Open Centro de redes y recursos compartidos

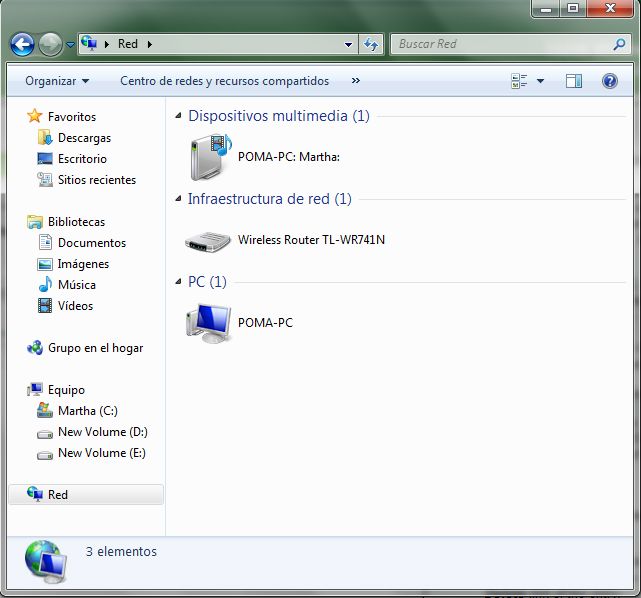coord(224,81)
